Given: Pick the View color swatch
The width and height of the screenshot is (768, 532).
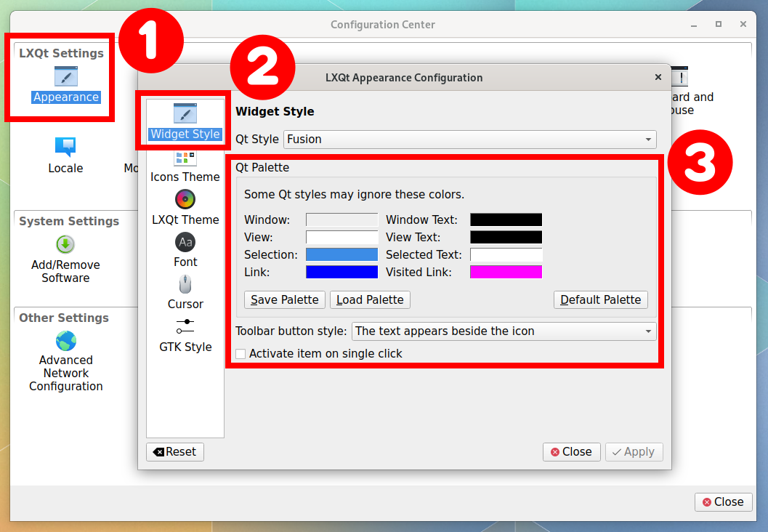Looking at the screenshot, I should tap(342, 237).
